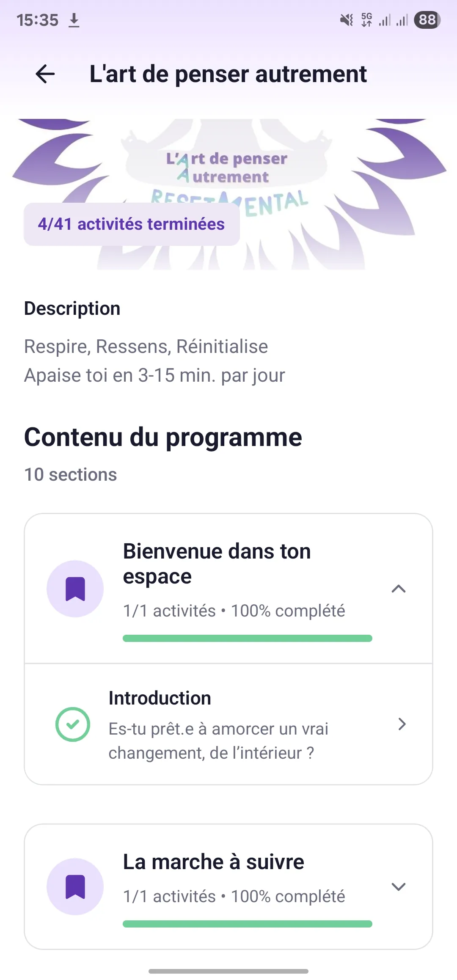Tap the Bienvenue dans ton espace title
Image resolution: width=457 pixels, height=980 pixels.
click(217, 564)
